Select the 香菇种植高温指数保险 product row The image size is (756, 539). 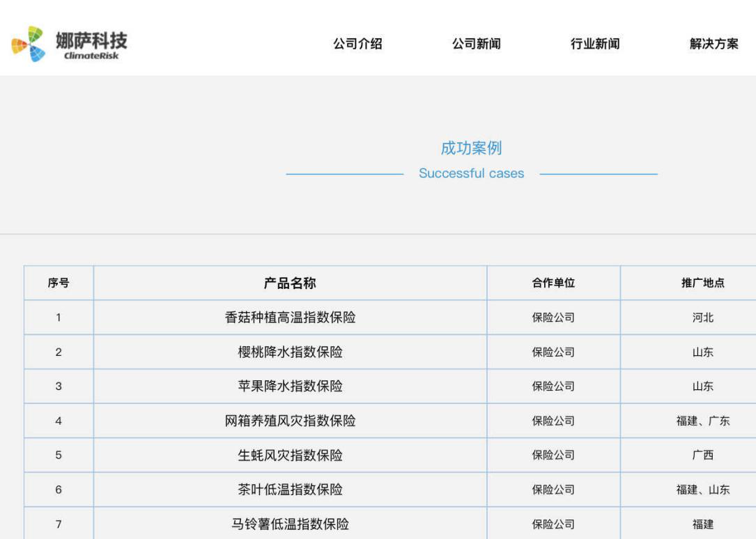(x=290, y=318)
